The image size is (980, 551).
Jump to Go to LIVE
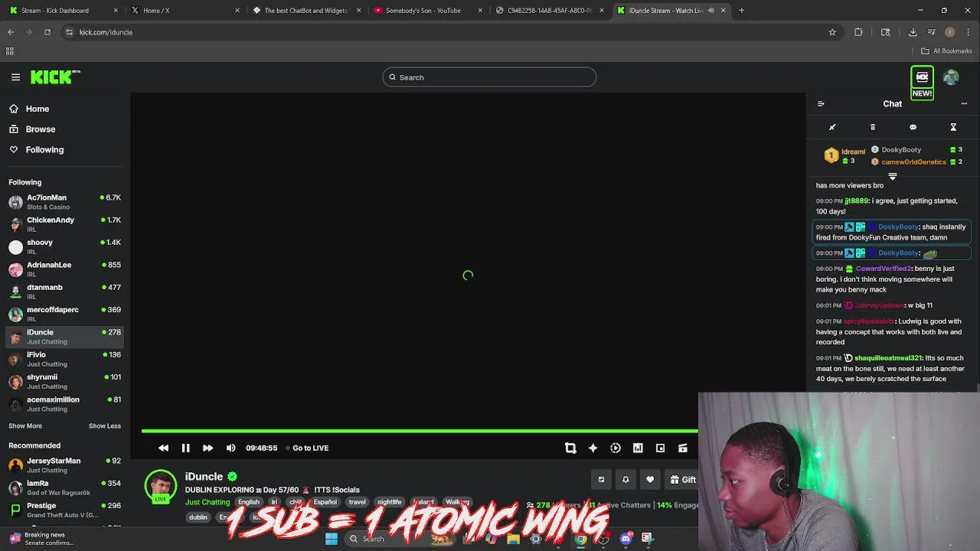point(306,448)
